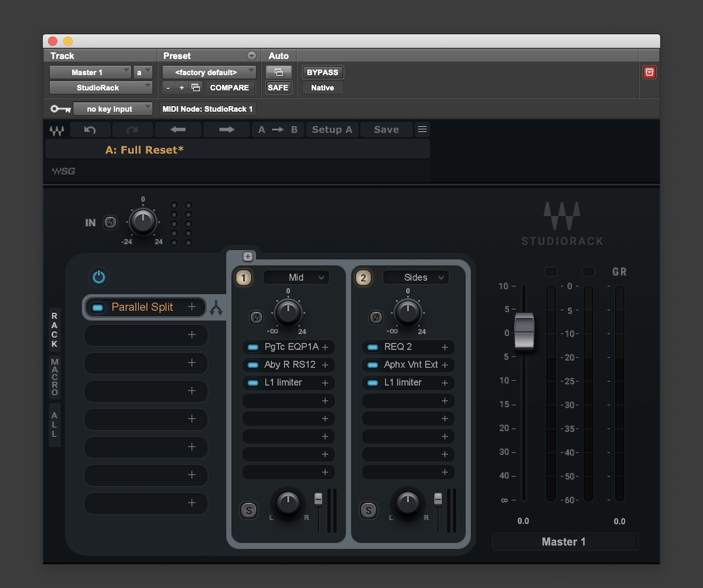703x588 pixels.
Task: Switch to MACRO side tab
Action: (54, 377)
